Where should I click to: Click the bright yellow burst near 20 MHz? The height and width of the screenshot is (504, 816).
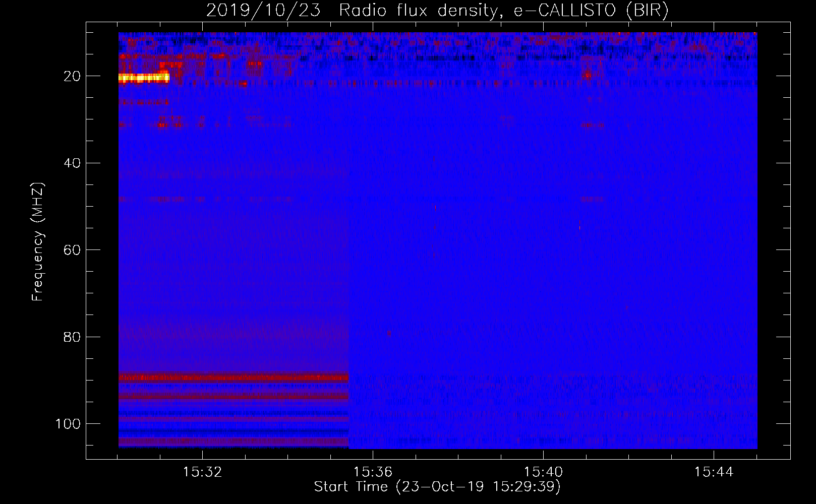pos(143,78)
